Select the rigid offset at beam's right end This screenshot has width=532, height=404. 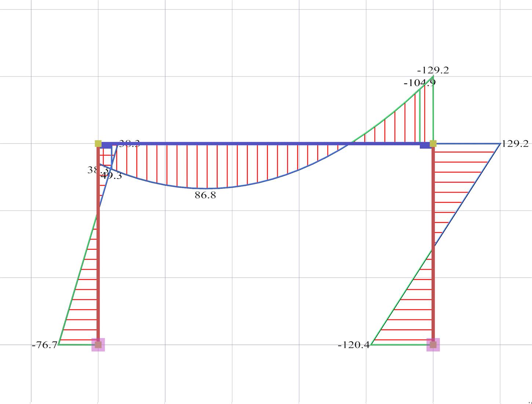point(425,146)
